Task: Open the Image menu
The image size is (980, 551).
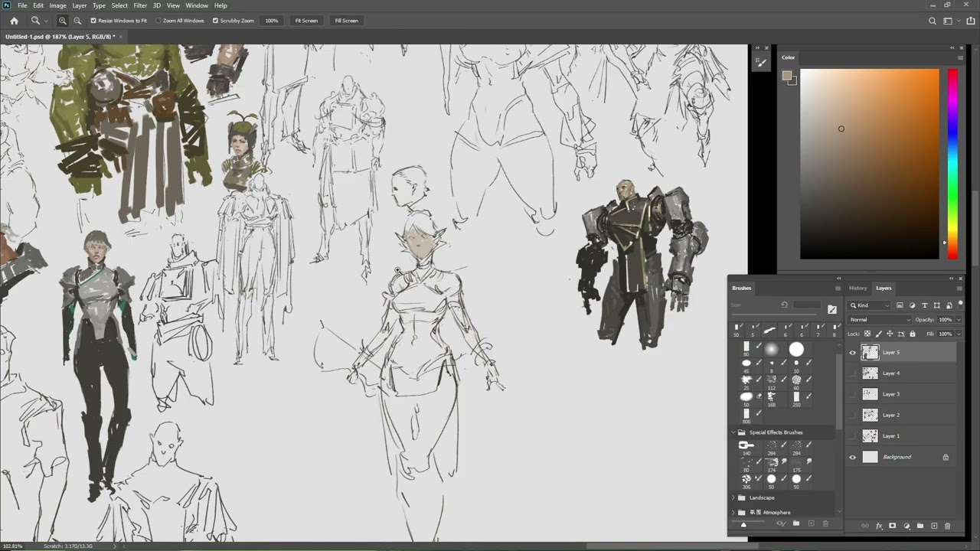Action: 58,5
